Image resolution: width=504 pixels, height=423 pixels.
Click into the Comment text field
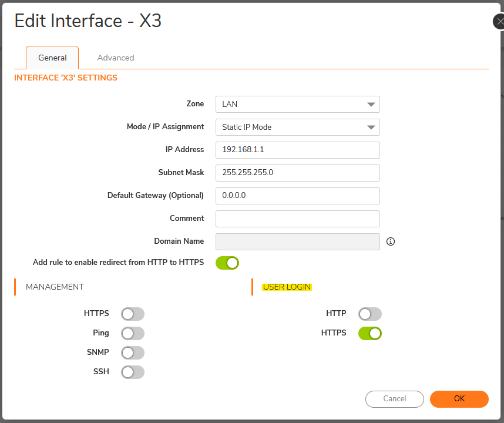(x=297, y=219)
